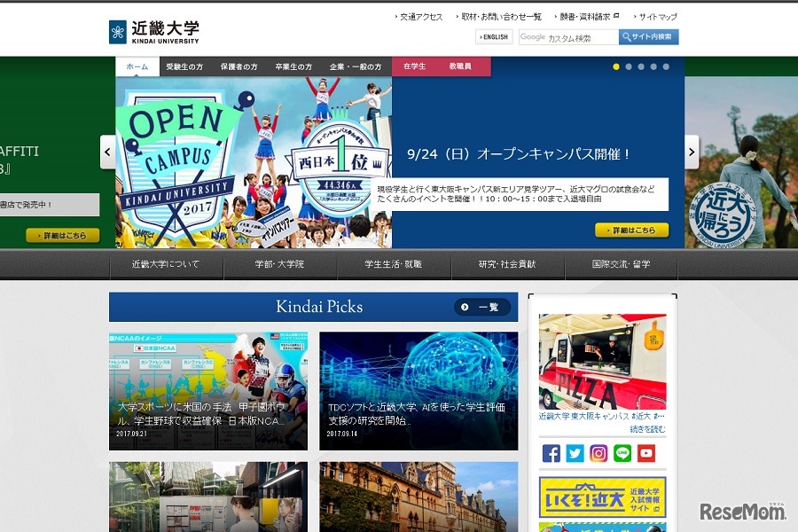Open the 在学生 tab
This screenshot has height=532, width=798.
coord(413,65)
